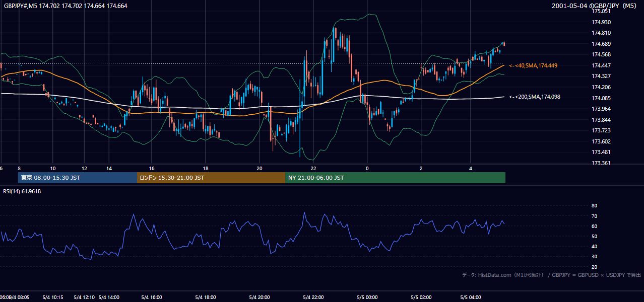Click bottom date label 5/4 18:00
644x302 pixels.
tap(205, 297)
